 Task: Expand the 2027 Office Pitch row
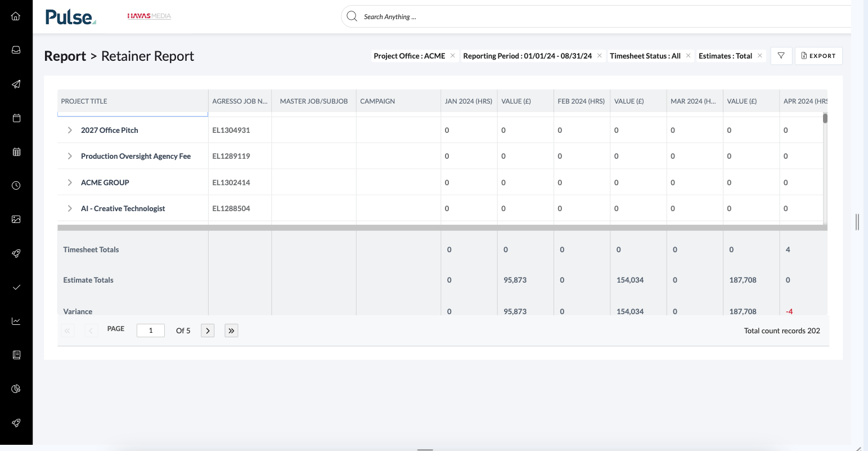pos(70,130)
